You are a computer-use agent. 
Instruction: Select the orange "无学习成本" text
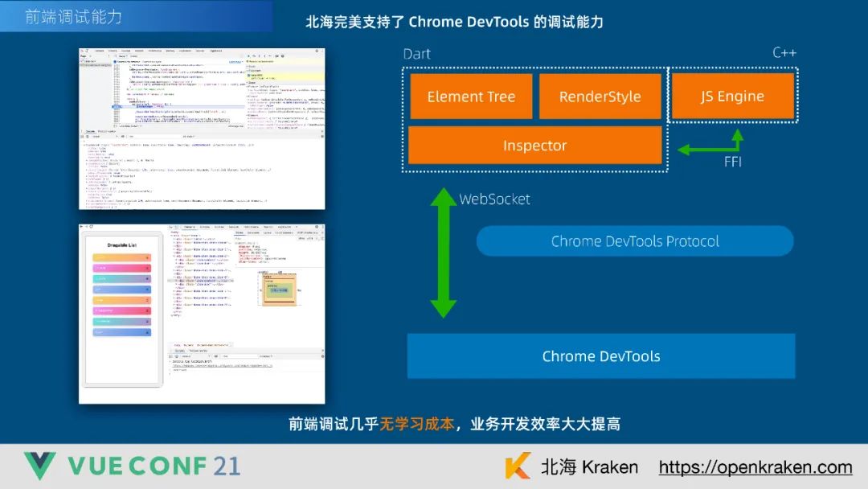417,424
